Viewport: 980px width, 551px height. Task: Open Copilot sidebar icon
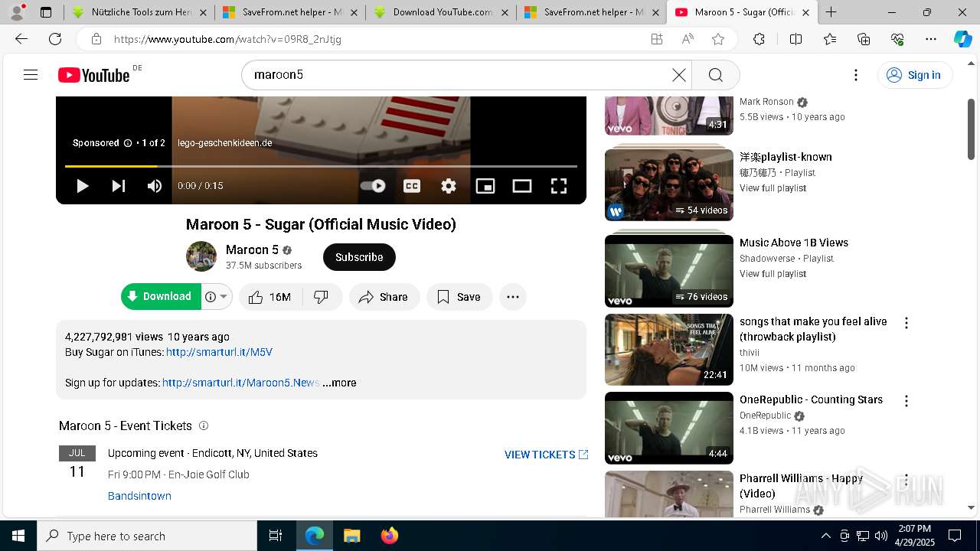tap(962, 39)
